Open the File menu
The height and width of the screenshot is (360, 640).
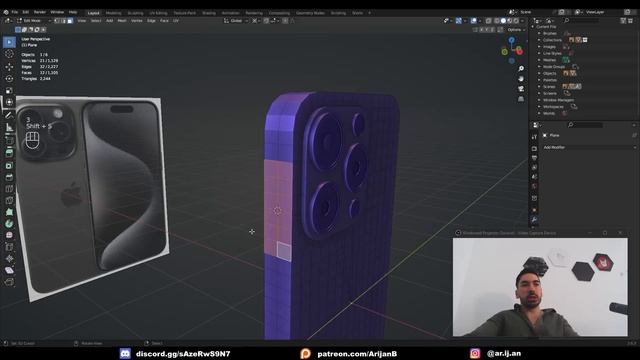click(15, 12)
